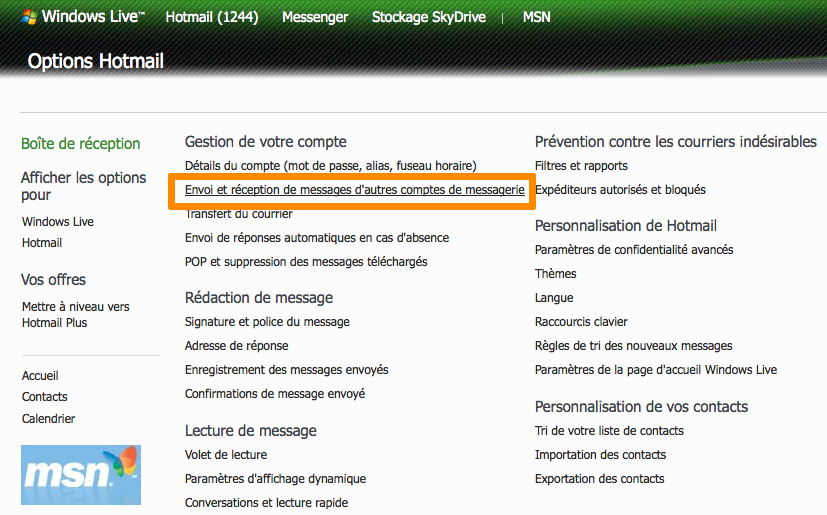This screenshot has width=827, height=515.
Task: Return to Boîte de réception
Action: (81, 144)
